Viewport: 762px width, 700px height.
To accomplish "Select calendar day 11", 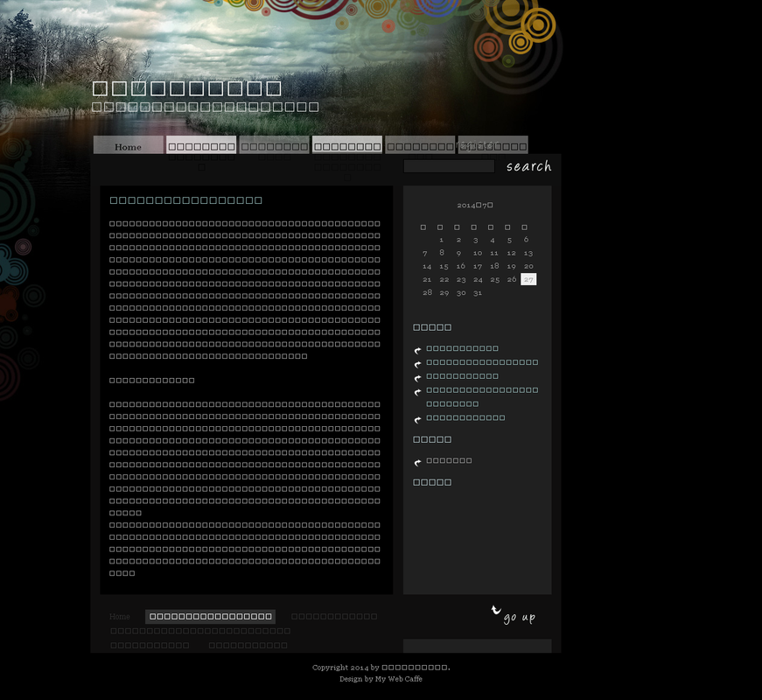I will 494,253.
